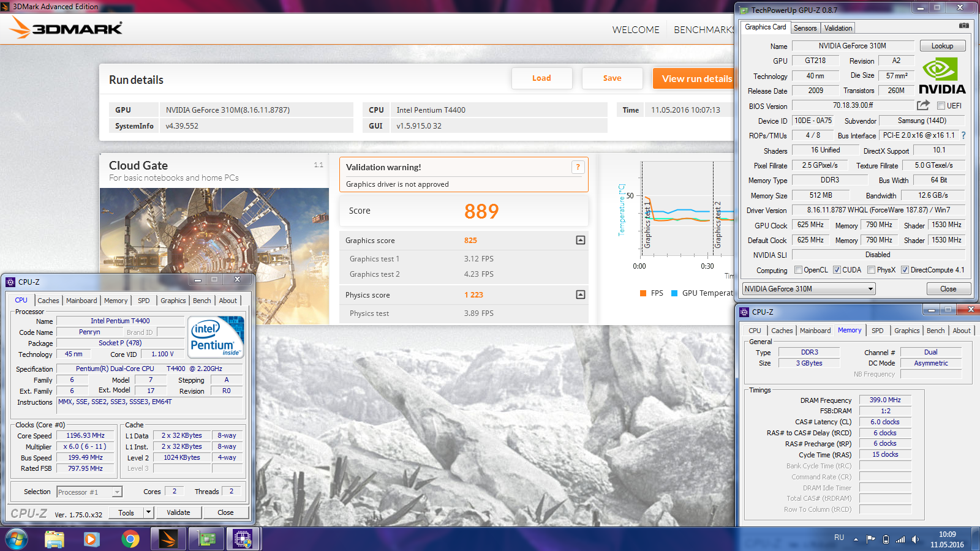
Task: Open the media player taskbar icon
Action: pyautogui.click(x=92, y=539)
